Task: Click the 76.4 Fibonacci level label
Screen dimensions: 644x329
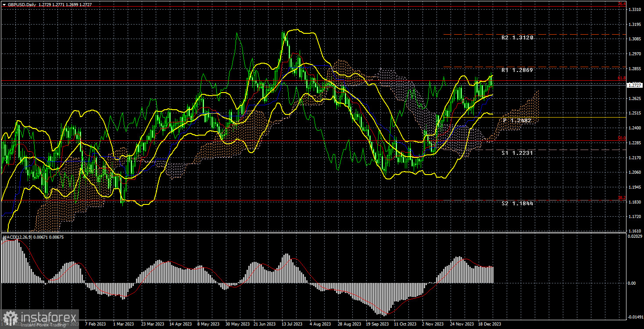Action: 622,4
